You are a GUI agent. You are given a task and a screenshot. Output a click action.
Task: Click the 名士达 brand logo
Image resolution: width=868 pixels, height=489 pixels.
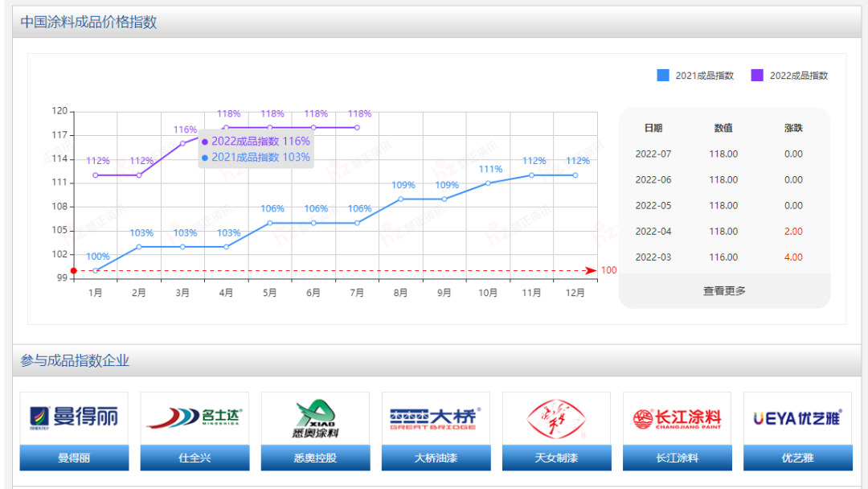(194, 417)
